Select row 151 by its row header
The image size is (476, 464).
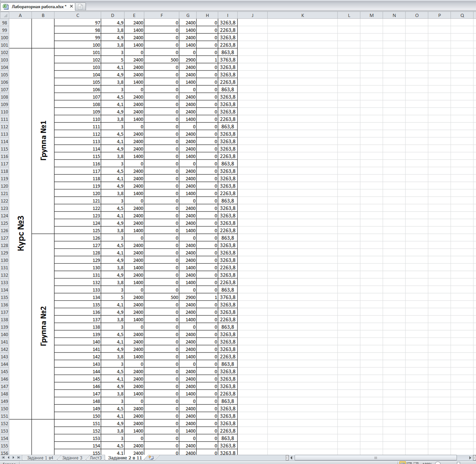(5, 416)
